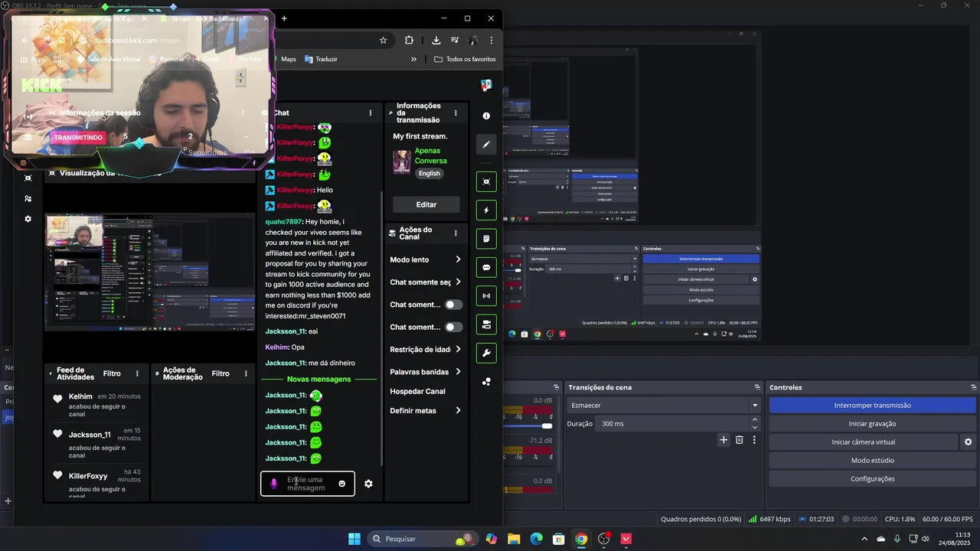
Task: Click Editar stream info button
Action: (x=426, y=204)
